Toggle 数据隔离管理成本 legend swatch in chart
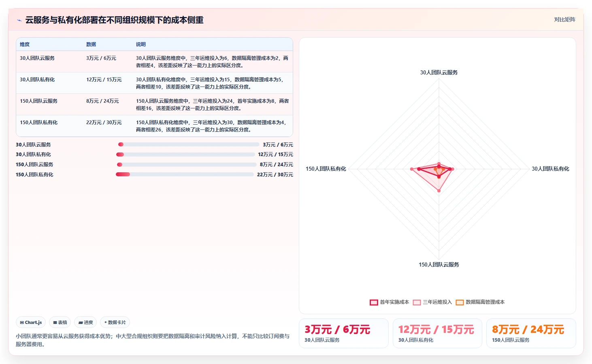592x364 pixels. tap(460, 302)
